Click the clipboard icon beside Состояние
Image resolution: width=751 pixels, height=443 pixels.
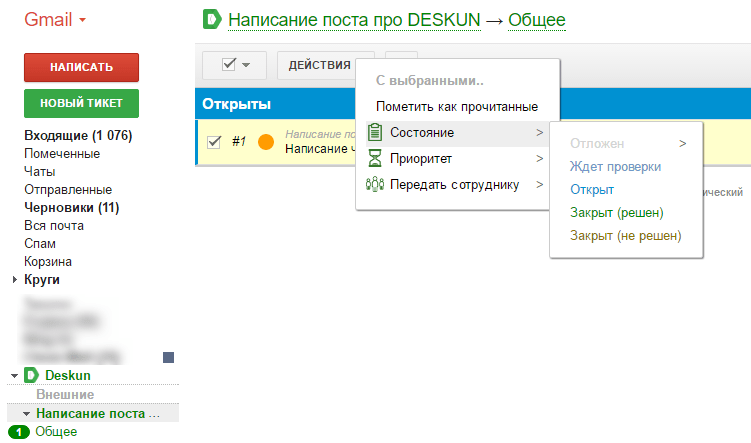375,132
